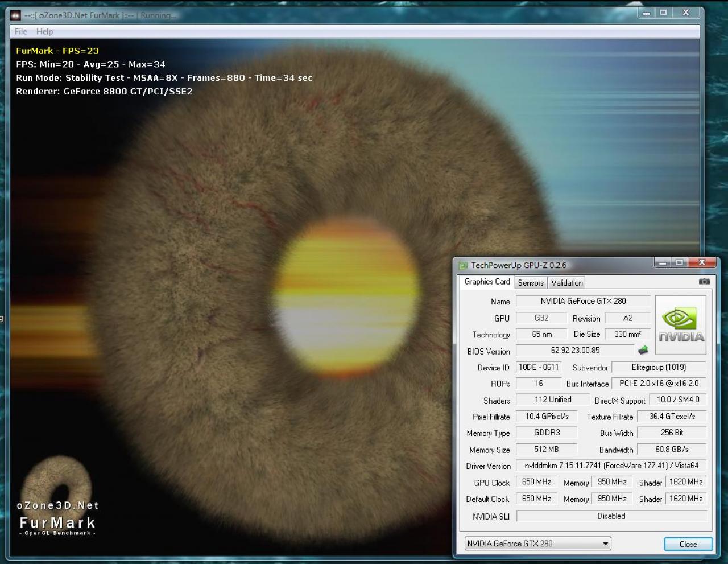Click the Pixel Fillrate value 10.4 GPixel/s
This screenshot has width=728, height=564.
point(547,417)
